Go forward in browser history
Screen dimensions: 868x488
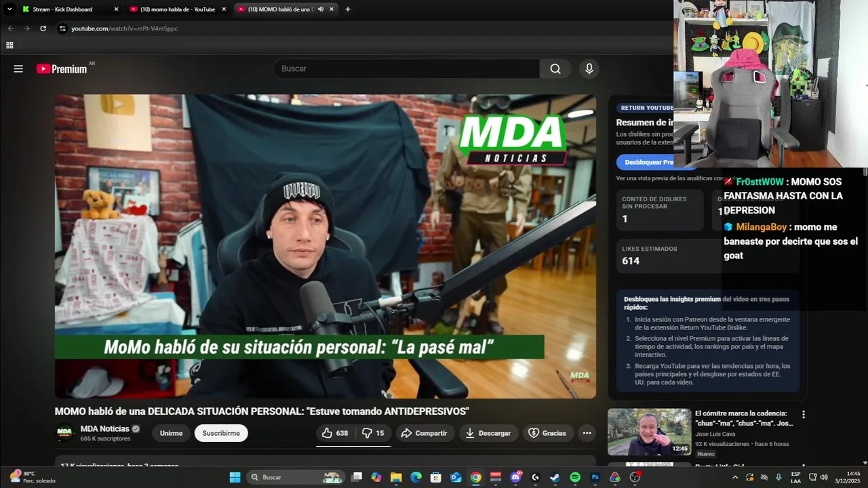(x=26, y=28)
